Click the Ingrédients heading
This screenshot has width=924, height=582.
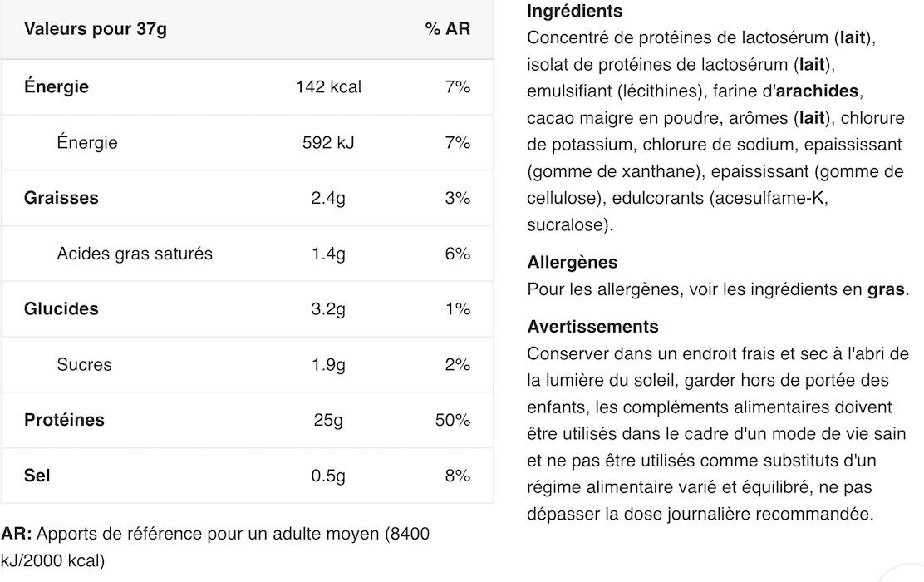tap(574, 11)
